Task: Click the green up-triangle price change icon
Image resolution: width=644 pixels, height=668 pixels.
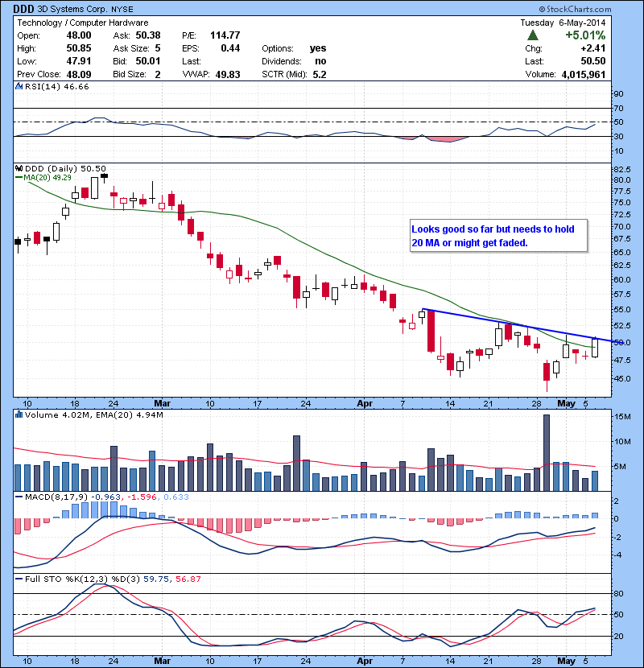Action: 532,35
